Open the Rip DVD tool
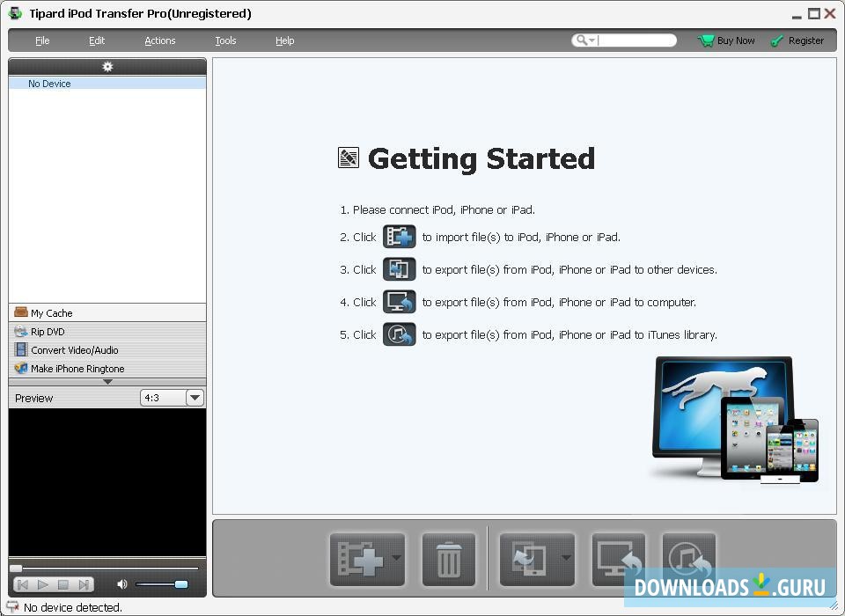The height and width of the screenshot is (616, 845). (x=107, y=332)
